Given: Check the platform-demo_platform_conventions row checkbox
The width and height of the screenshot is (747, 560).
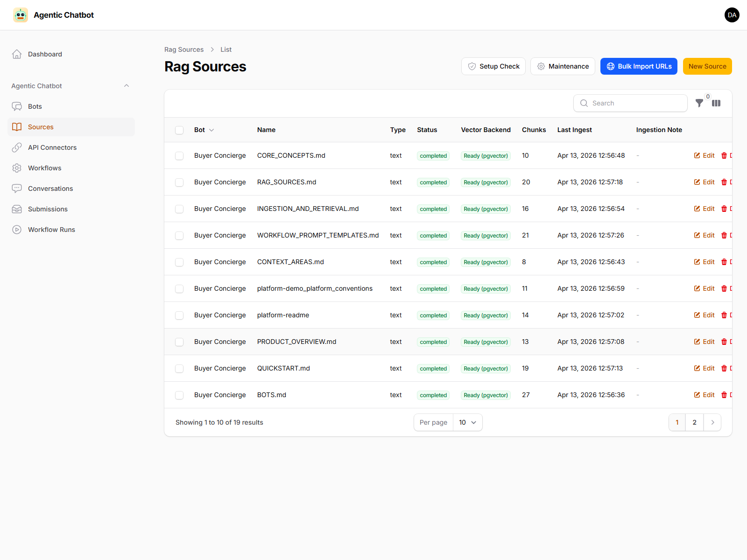Looking at the screenshot, I should [x=179, y=289].
